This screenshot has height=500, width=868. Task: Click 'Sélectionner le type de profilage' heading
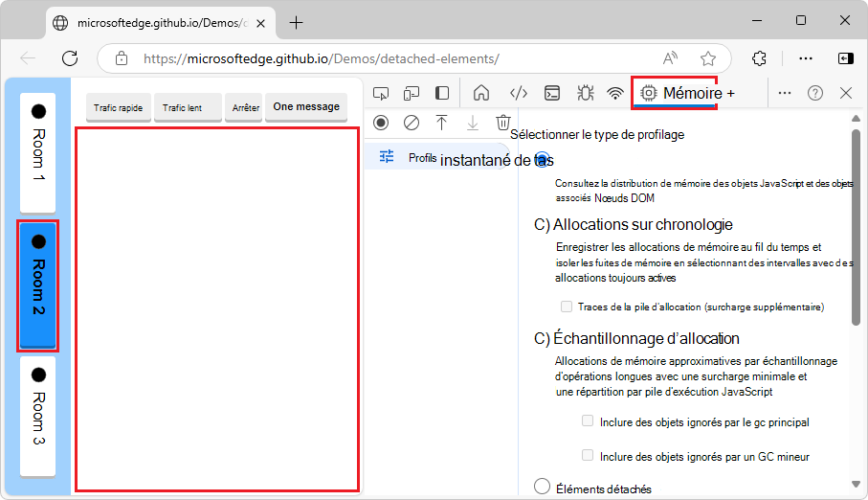tap(597, 135)
